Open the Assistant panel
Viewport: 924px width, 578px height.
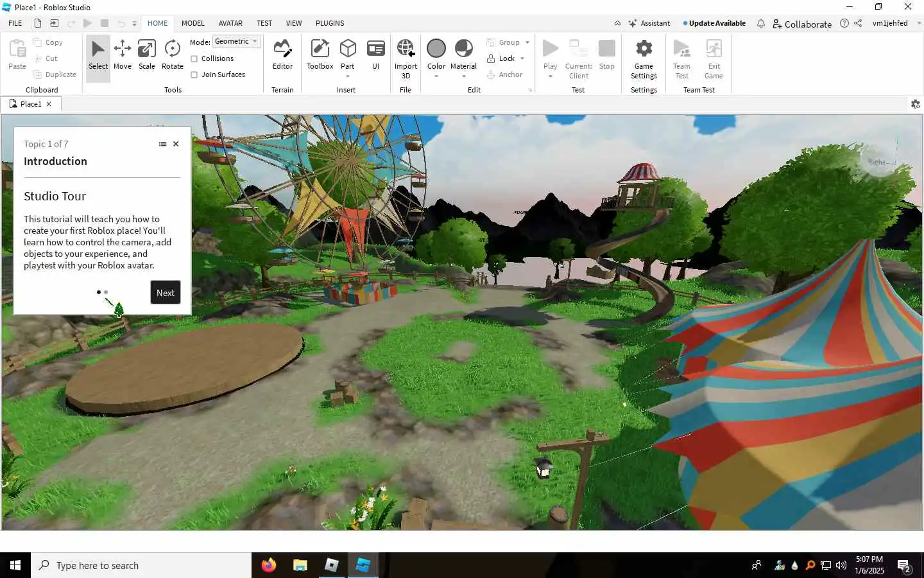click(649, 23)
